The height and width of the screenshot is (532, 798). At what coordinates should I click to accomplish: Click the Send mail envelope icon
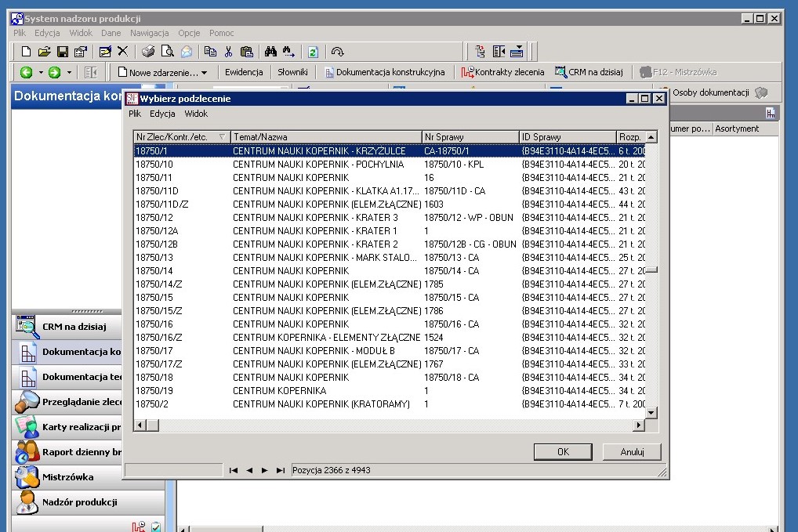coord(187,52)
